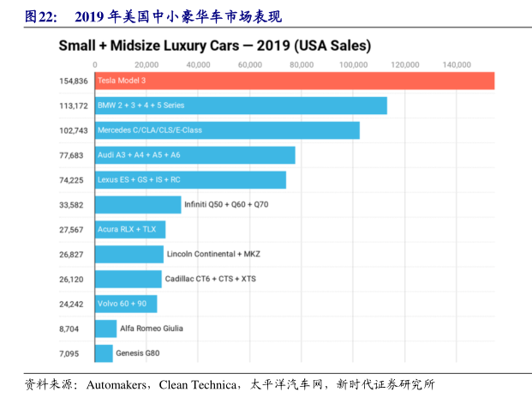Click the figure caption '图22'
This screenshot has height=398, width=532.
pyautogui.click(x=40, y=16)
